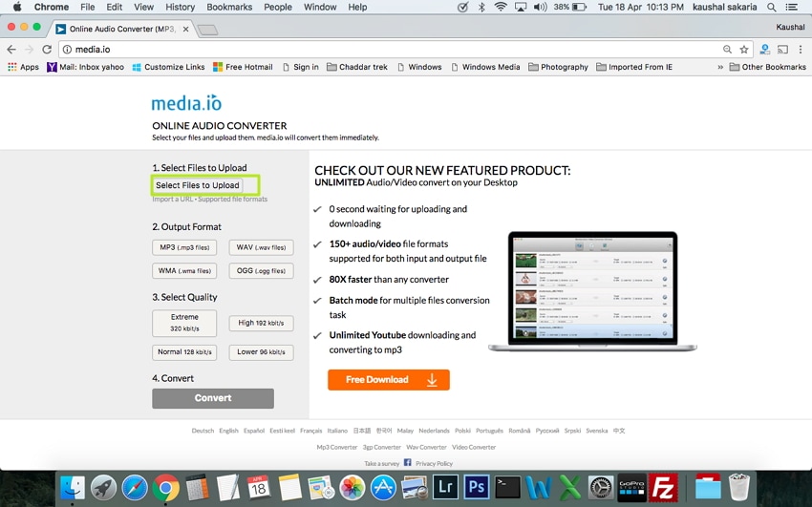Open the Mp3 Converter footer link
Viewport: 812px width, 507px height.
click(337, 447)
